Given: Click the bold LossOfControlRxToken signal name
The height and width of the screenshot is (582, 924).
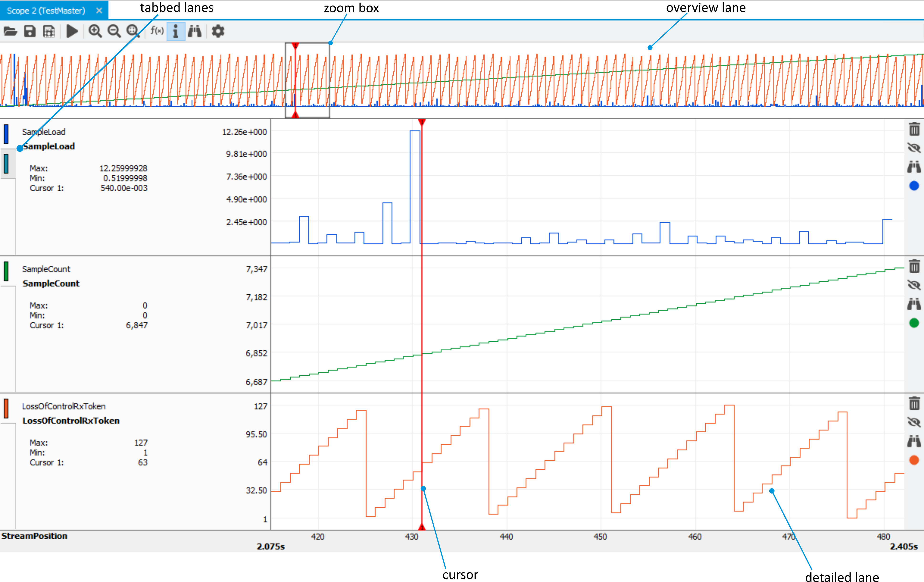Looking at the screenshot, I should (71, 420).
